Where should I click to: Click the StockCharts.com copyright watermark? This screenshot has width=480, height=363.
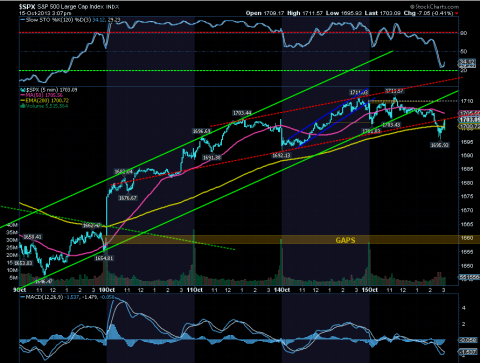coord(434,7)
